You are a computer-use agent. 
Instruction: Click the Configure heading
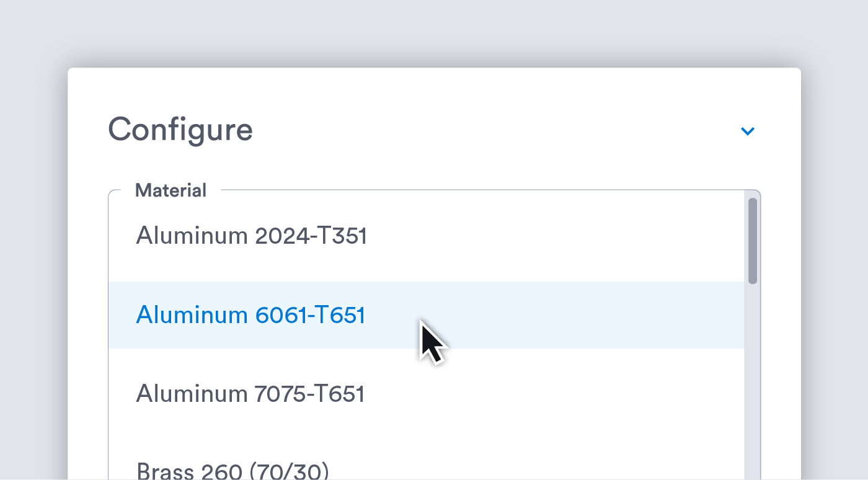[180, 130]
